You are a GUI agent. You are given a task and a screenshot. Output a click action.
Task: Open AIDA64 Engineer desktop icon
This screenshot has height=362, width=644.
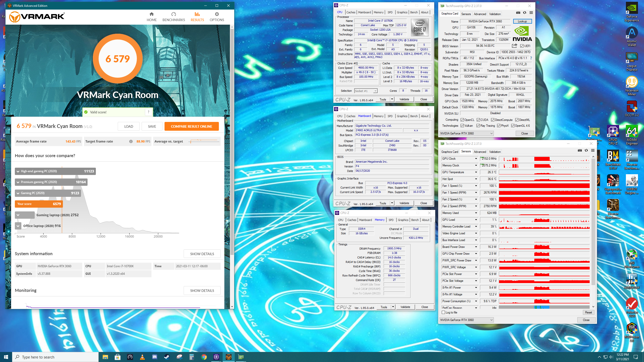coord(632,135)
